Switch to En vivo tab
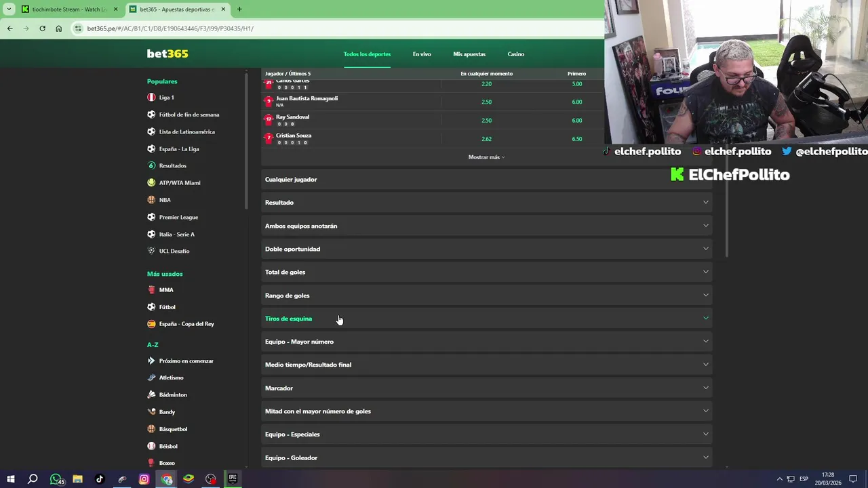 point(422,54)
